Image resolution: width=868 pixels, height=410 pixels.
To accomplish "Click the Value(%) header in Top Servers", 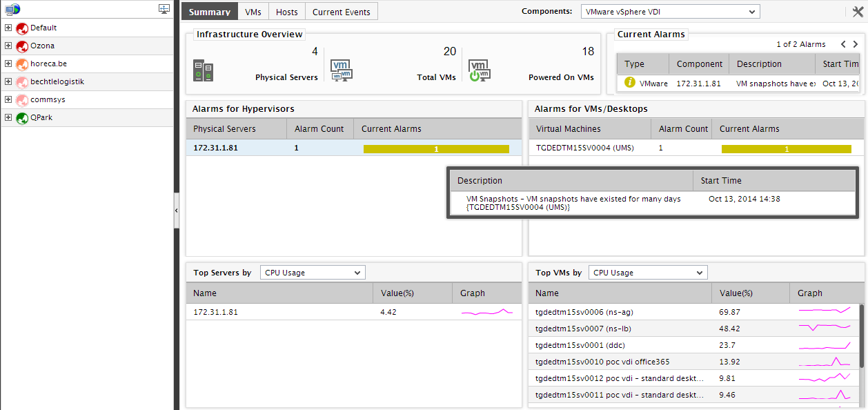I will pyautogui.click(x=413, y=293).
